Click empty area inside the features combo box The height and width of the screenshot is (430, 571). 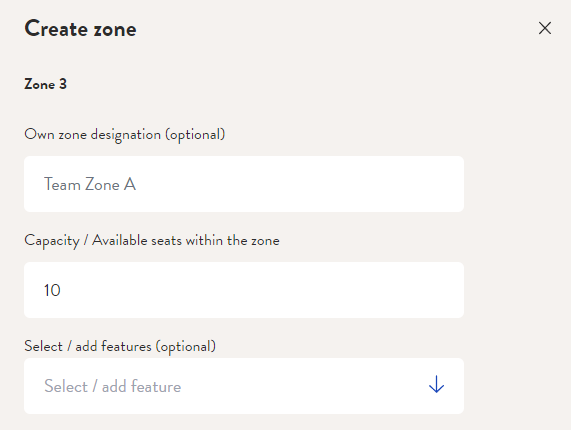pyautogui.click(x=302, y=386)
